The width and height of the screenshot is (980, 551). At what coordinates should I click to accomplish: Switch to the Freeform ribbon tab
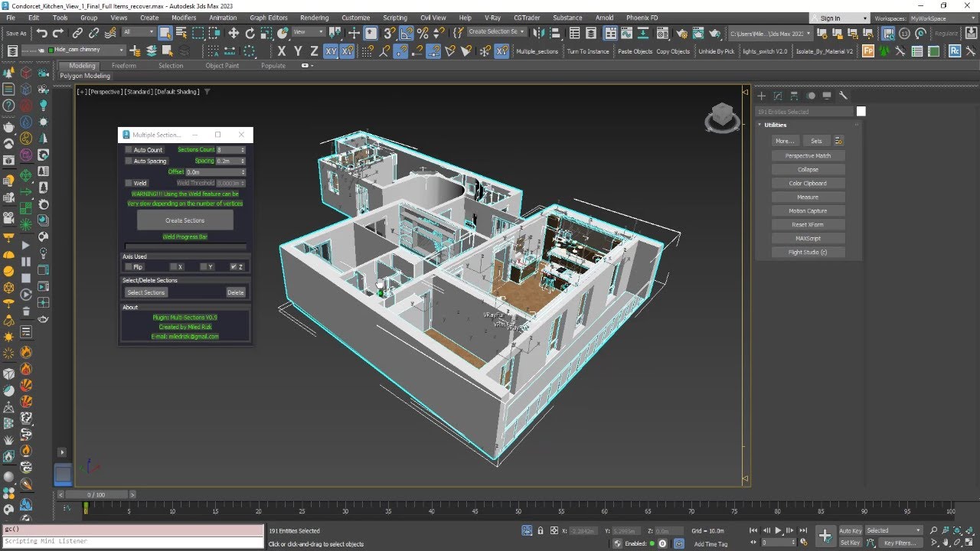pyautogui.click(x=123, y=66)
